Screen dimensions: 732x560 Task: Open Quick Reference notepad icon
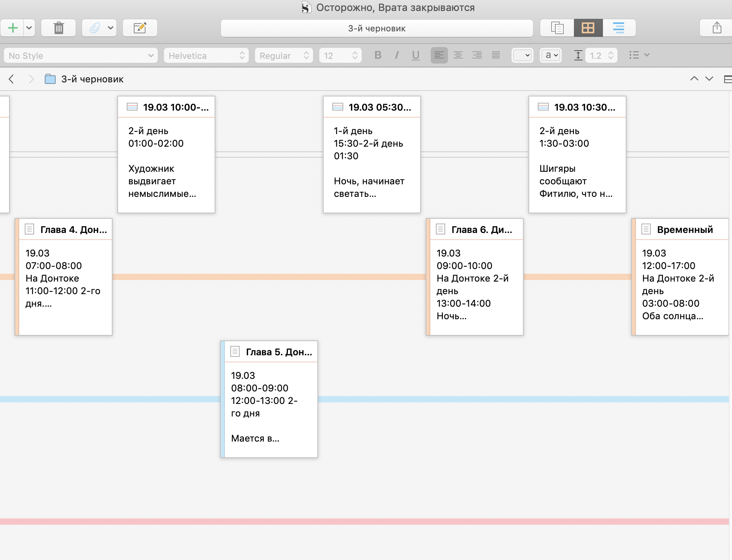(x=140, y=28)
